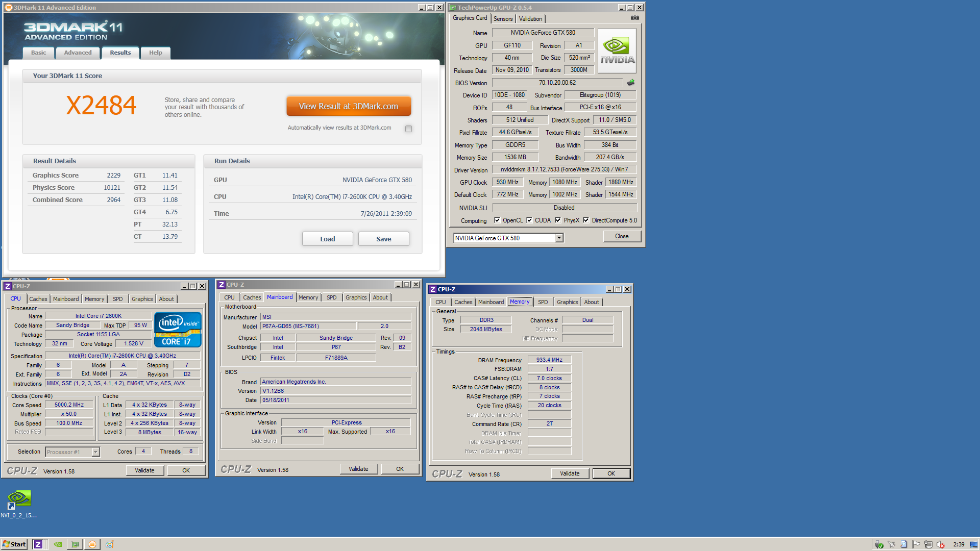Open Memory tab in the CPU-Z CPU window
The image size is (980, 551).
click(94, 299)
